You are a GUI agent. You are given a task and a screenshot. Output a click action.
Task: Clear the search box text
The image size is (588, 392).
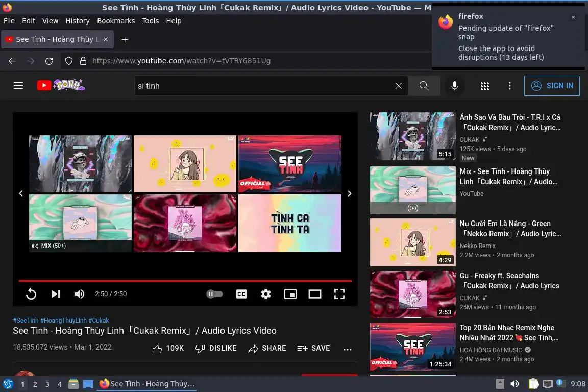[x=399, y=86]
